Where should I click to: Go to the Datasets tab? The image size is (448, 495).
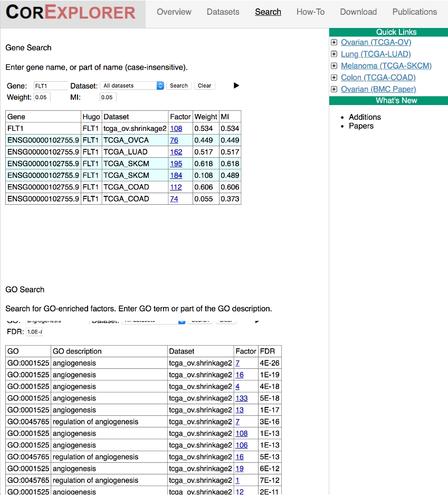(223, 12)
